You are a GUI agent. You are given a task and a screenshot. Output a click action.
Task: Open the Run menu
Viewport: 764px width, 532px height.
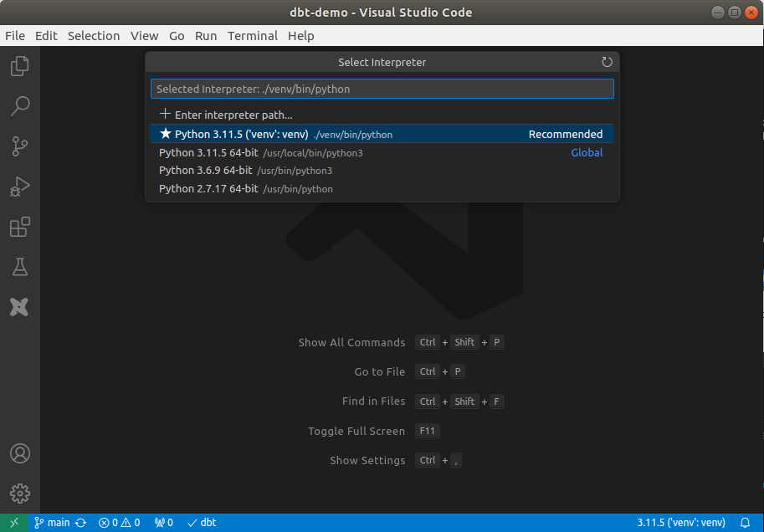tap(206, 36)
